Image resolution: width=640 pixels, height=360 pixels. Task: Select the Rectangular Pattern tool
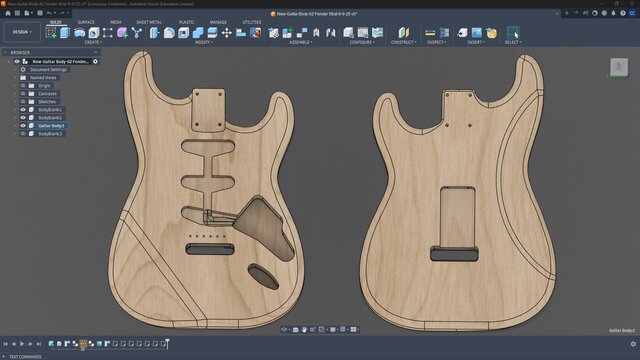(108, 33)
